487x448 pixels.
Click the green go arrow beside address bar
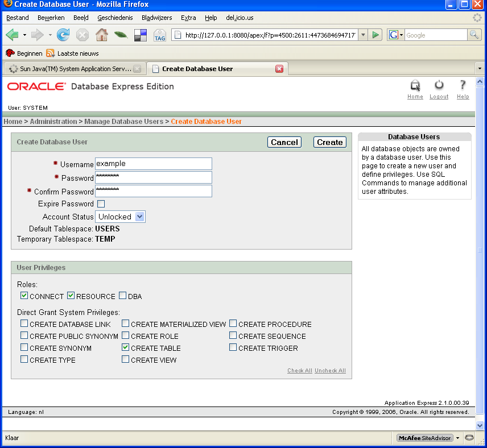click(375, 35)
